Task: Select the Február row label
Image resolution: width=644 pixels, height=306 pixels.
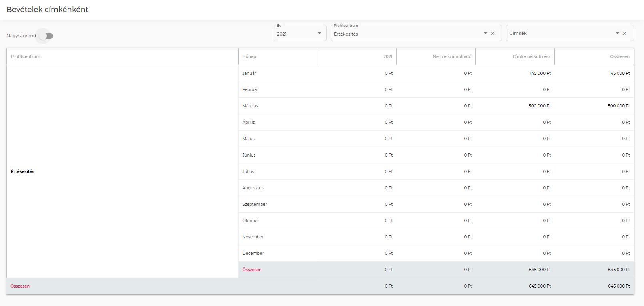Action: point(250,90)
